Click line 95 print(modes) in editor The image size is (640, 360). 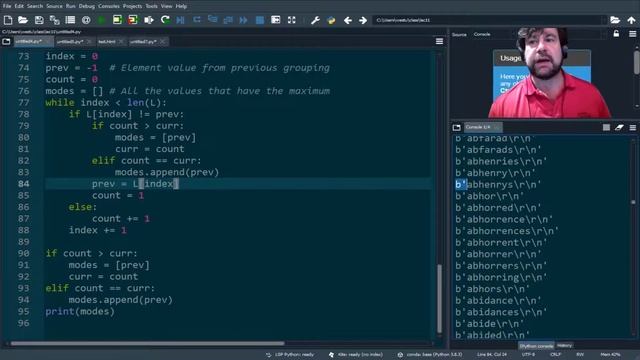click(x=80, y=311)
